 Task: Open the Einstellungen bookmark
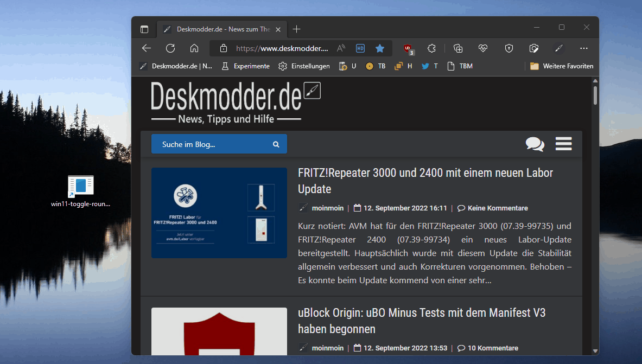(x=304, y=66)
